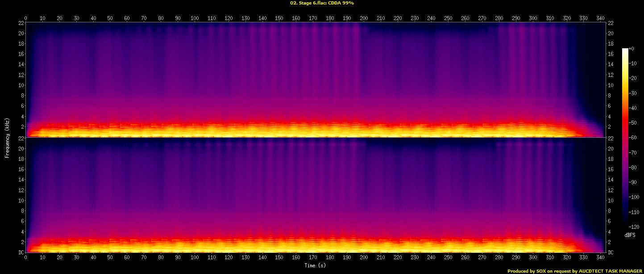Click the file title '02. Stage 6.flac: CDDA 99%'
Viewport: 644px width, 274px height.
pyautogui.click(x=322, y=3)
